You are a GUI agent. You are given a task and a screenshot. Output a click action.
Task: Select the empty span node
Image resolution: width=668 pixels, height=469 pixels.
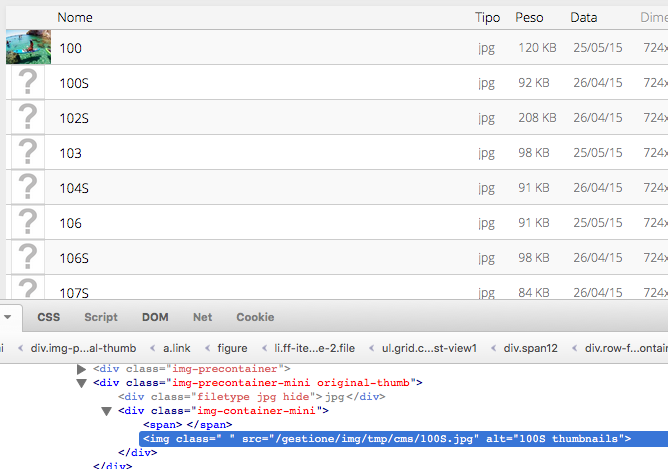[x=187, y=425]
